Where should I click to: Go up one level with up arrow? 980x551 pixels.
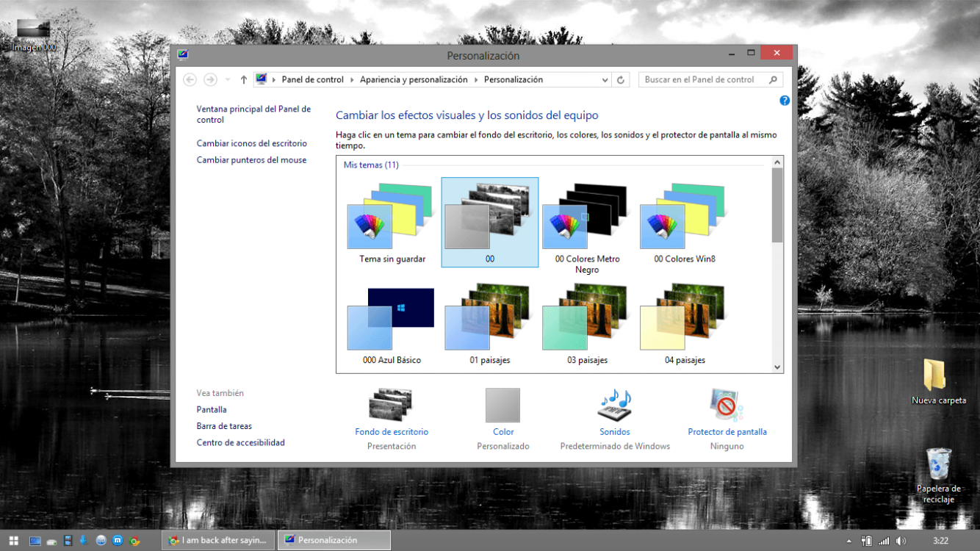click(244, 80)
